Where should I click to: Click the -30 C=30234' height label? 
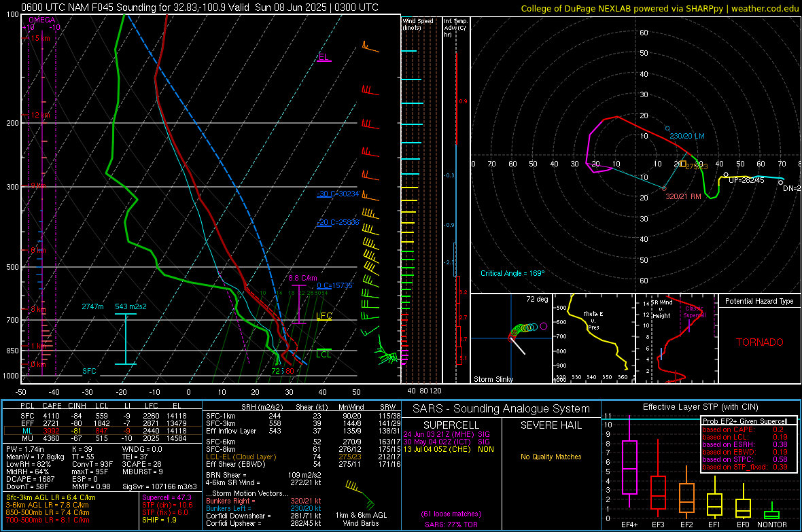(338, 194)
